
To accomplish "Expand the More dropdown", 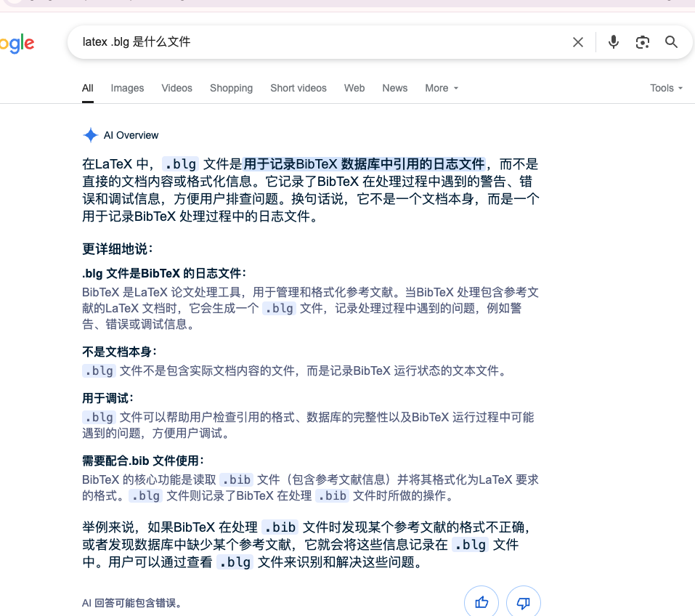I will (442, 88).
